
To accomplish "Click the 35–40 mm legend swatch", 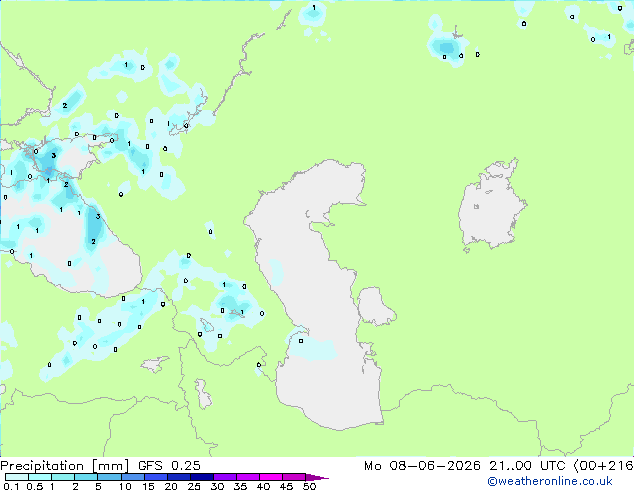I will (x=247, y=477).
